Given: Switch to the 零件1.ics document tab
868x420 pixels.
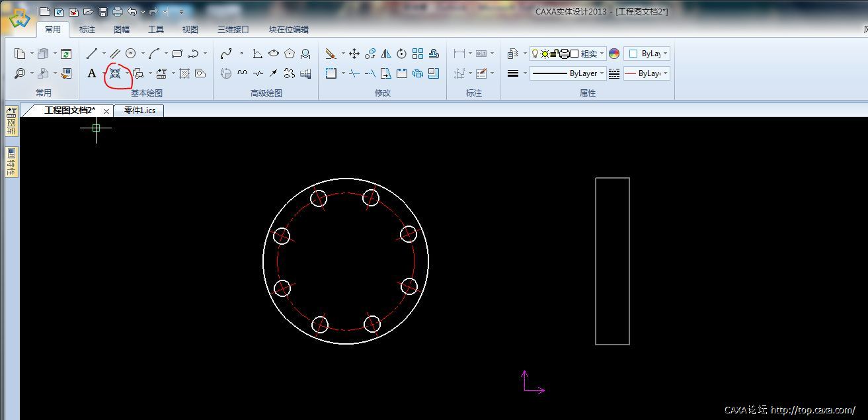Looking at the screenshot, I should [139, 110].
